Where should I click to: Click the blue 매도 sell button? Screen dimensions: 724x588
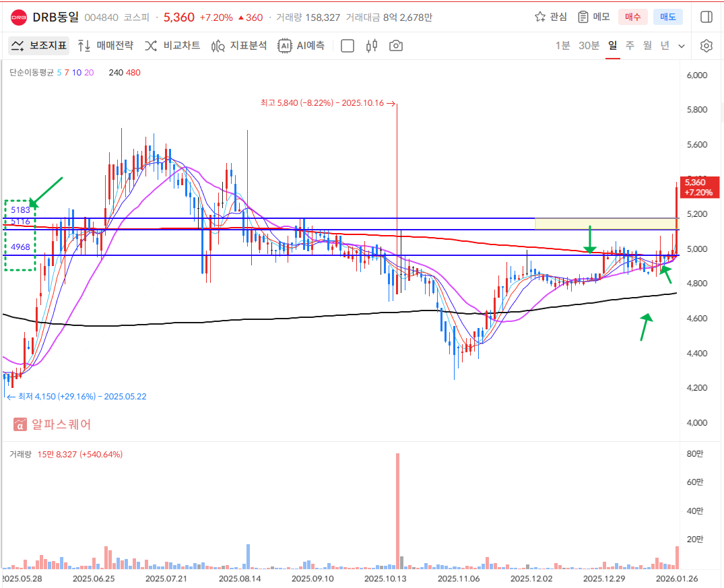pos(668,17)
